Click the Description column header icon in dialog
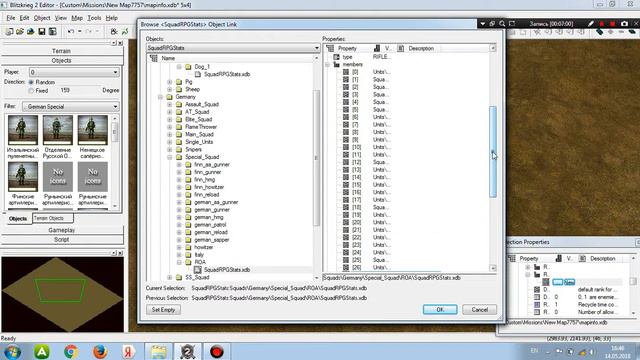The image size is (640, 360). [401, 48]
